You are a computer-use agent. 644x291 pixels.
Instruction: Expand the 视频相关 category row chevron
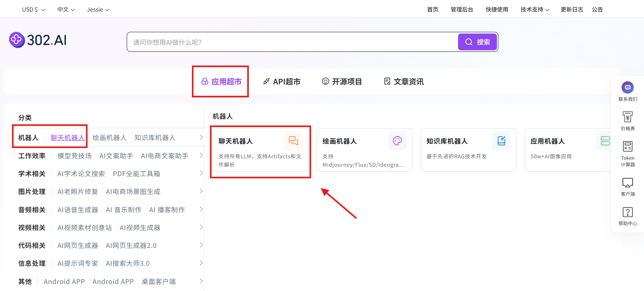(201, 227)
